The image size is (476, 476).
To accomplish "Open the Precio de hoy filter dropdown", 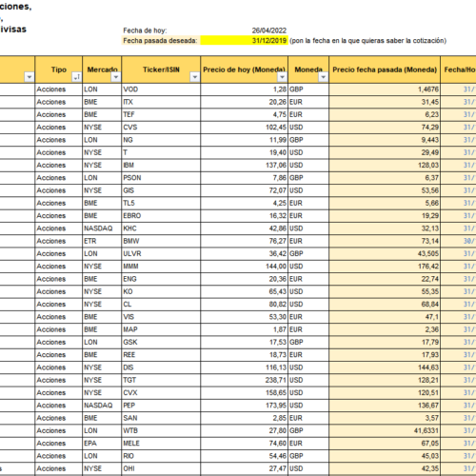I will click(x=282, y=77).
